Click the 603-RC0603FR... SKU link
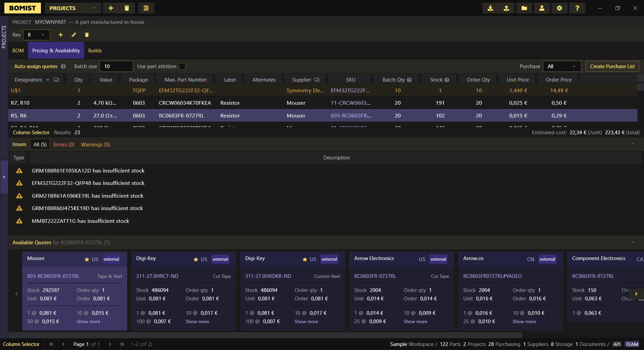644x350 pixels. 351,116
